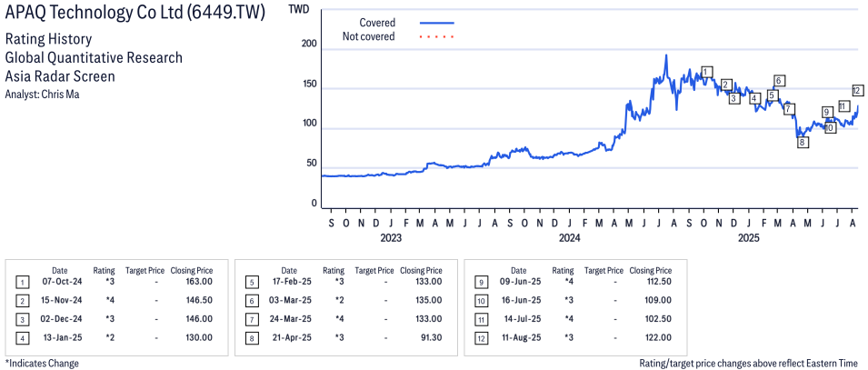Click chart marker 7 on the chart
868x370 pixels.
coord(789,109)
